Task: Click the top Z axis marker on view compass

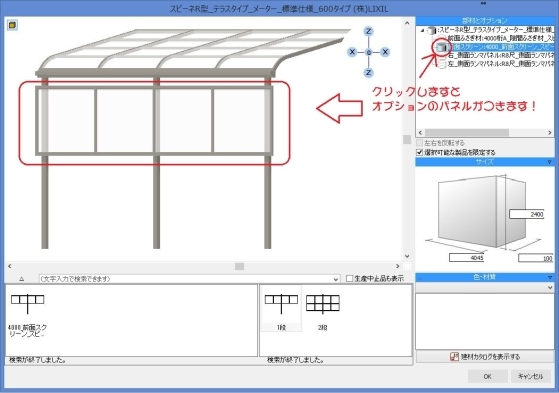Action: coord(368,31)
